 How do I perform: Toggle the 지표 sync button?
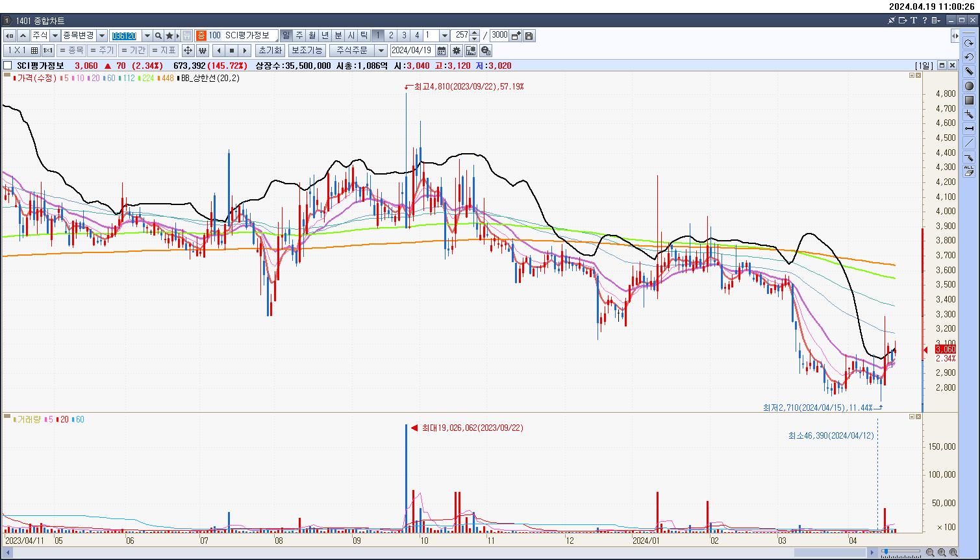pos(164,51)
